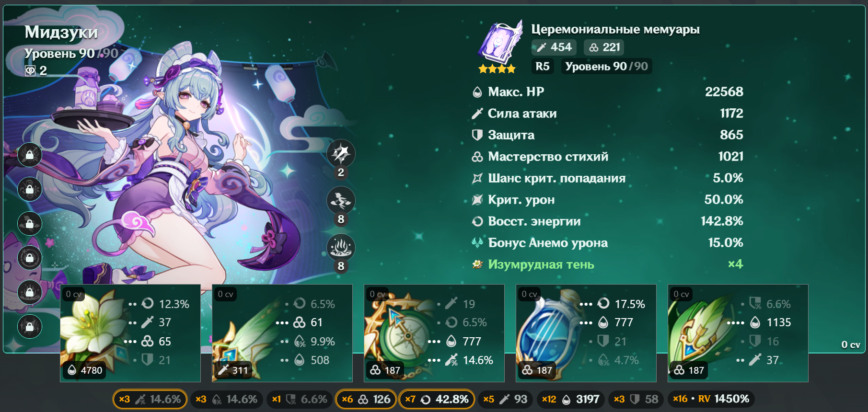The height and width of the screenshot is (412, 868).
Task: Click the R5 refinement badge
Action: coord(543,66)
